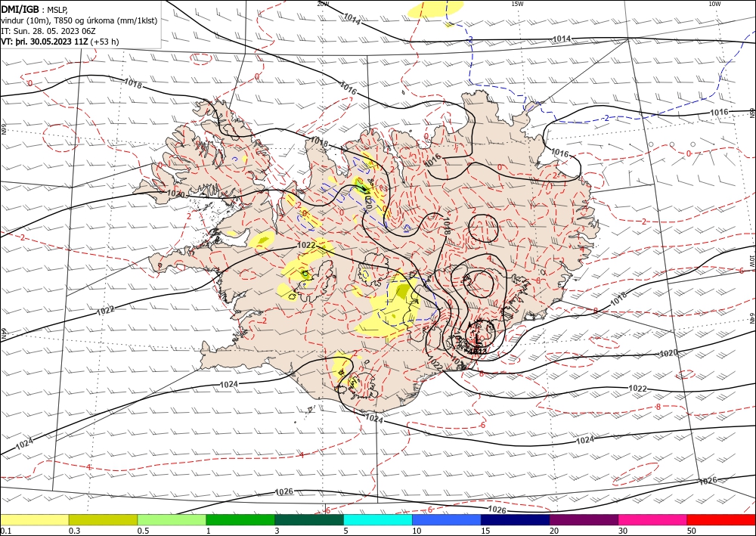This screenshot has height=536, width=756.
Task: Pick the blue 10–15 legend swatch
Action: (447, 519)
